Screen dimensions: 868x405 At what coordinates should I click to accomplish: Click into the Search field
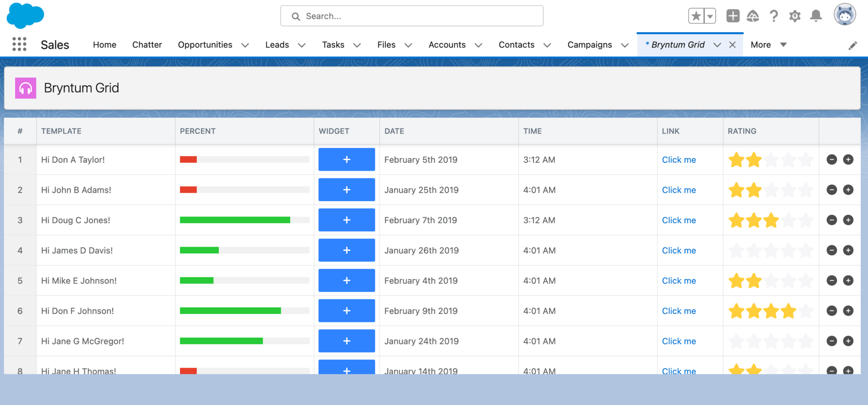pyautogui.click(x=412, y=16)
